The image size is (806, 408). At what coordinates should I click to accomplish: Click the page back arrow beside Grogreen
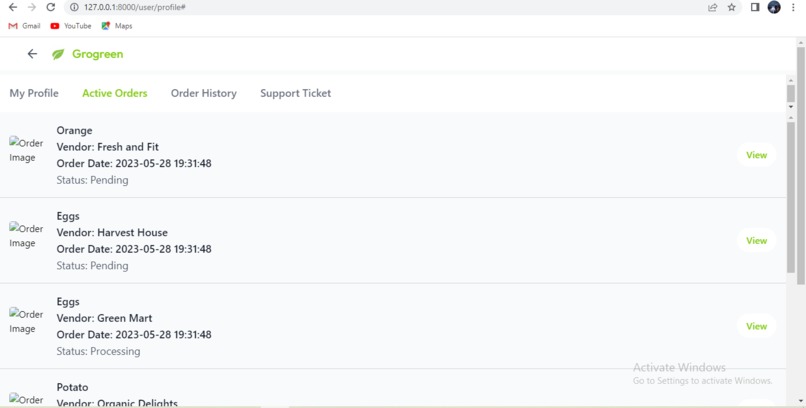coord(32,54)
